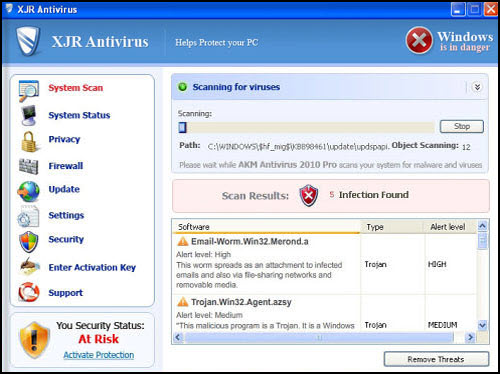This screenshot has width=500, height=374.
Task: Go to Privacy section
Action: tap(64, 139)
